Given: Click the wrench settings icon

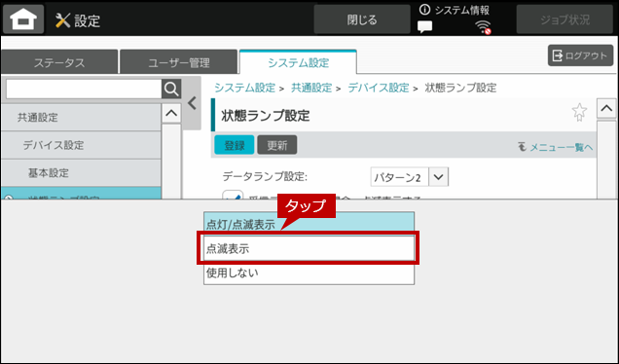Looking at the screenshot, I should pyautogui.click(x=62, y=20).
